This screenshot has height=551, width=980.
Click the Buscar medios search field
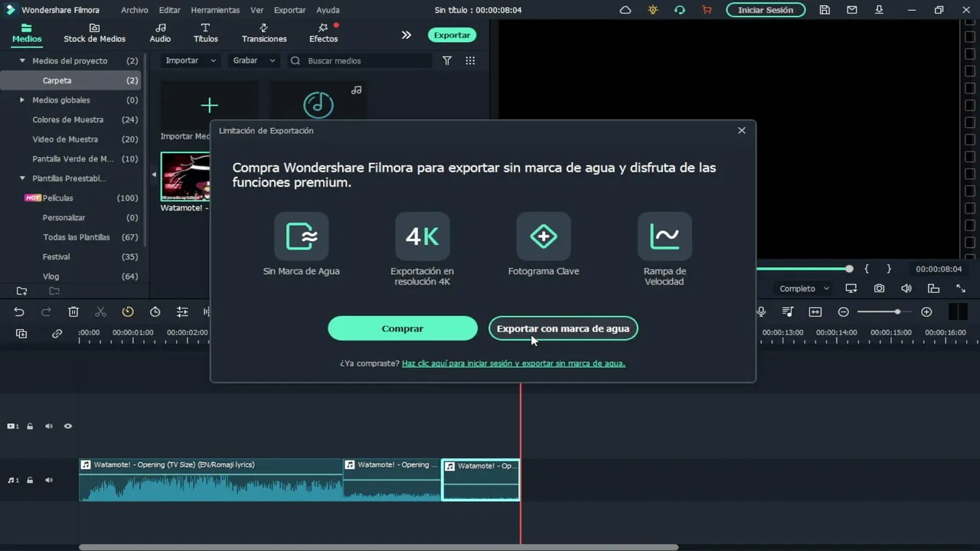tap(359, 60)
